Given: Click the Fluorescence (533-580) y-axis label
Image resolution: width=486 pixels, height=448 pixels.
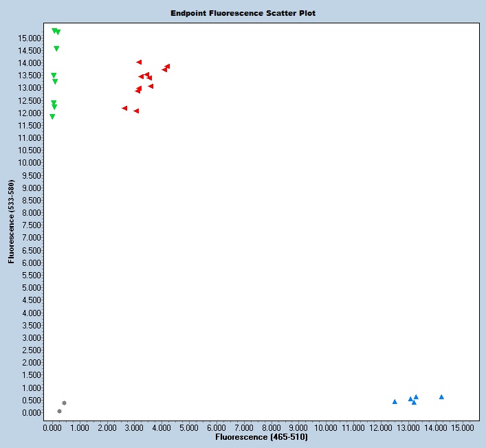Looking at the screenshot, I should click(x=11, y=222).
